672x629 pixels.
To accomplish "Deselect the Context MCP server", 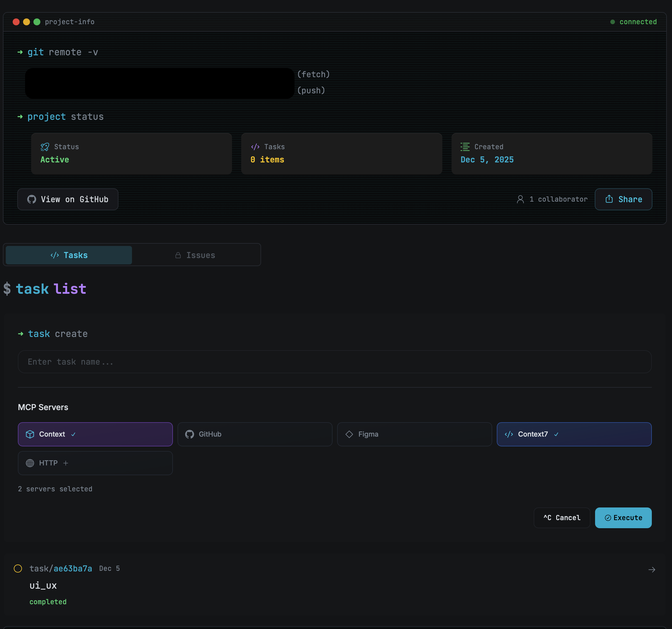I will [95, 434].
